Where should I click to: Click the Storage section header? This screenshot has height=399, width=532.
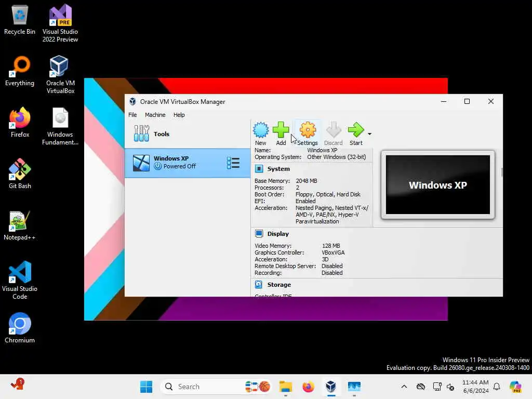tap(279, 285)
